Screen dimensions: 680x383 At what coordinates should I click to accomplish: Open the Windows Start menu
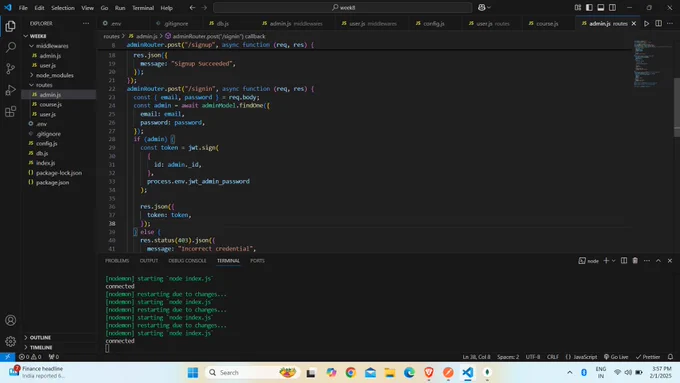[x=193, y=373]
